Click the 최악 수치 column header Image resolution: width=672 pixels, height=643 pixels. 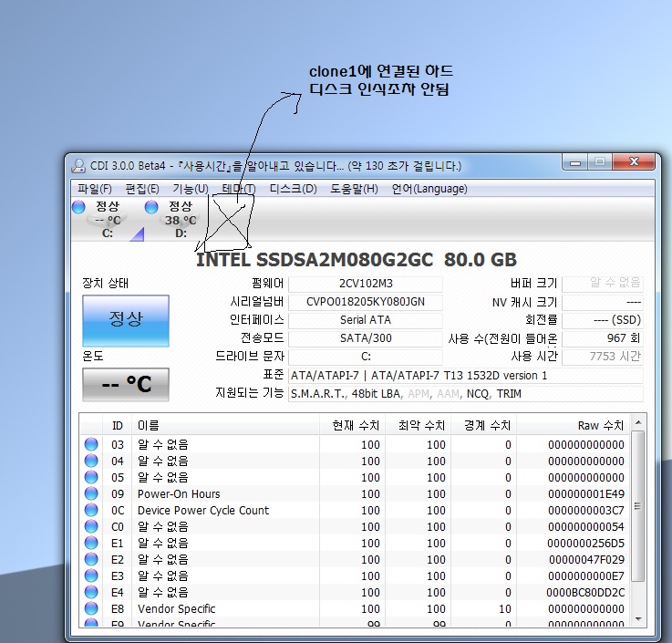418,426
